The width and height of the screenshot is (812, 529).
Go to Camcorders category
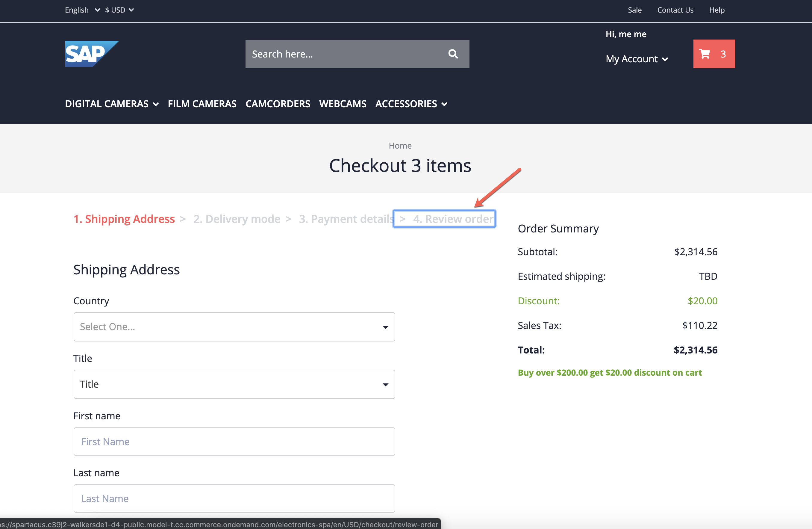[278, 104]
